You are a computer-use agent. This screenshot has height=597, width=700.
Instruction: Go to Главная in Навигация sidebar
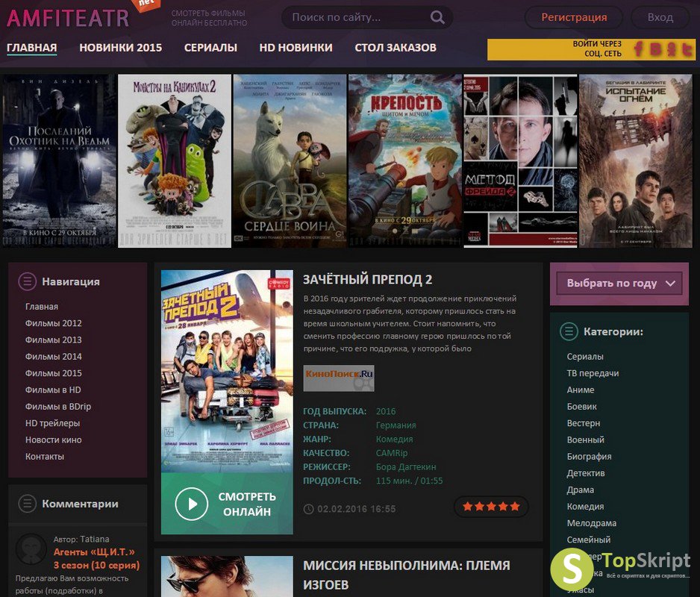point(42,306)
